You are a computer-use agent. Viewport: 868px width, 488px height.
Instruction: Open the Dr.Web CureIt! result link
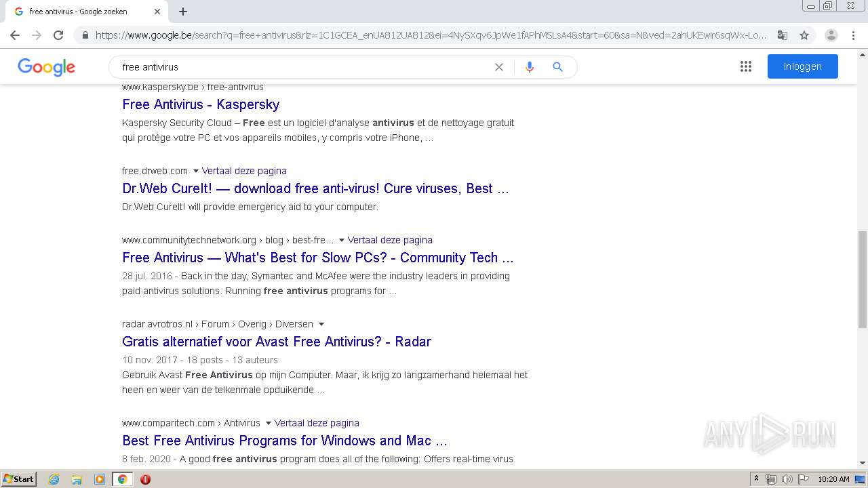pos(315,188)
